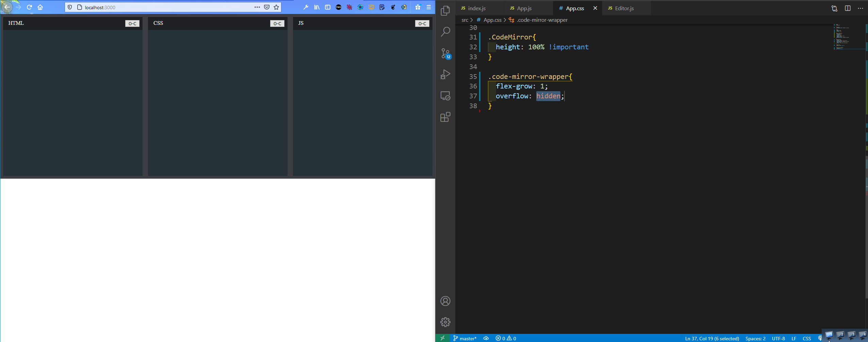The image size is (868, 342).
Task: Click the Synchronize Changes cloud icon
Action: (x=486, y=338)
